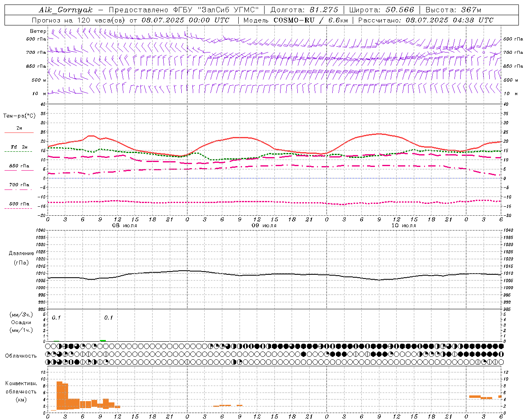Click the station name Alk_Gornyak

pyautogui.click(x=66, y=10)
